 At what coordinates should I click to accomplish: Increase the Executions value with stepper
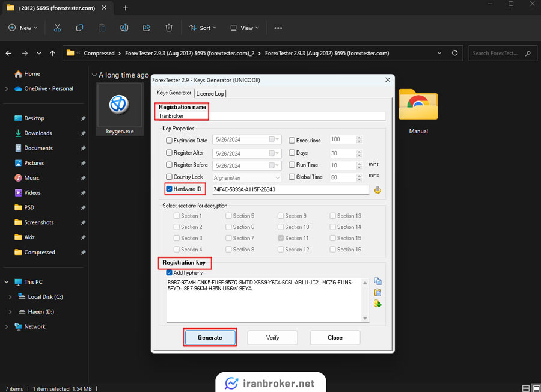tap(359, 138)
